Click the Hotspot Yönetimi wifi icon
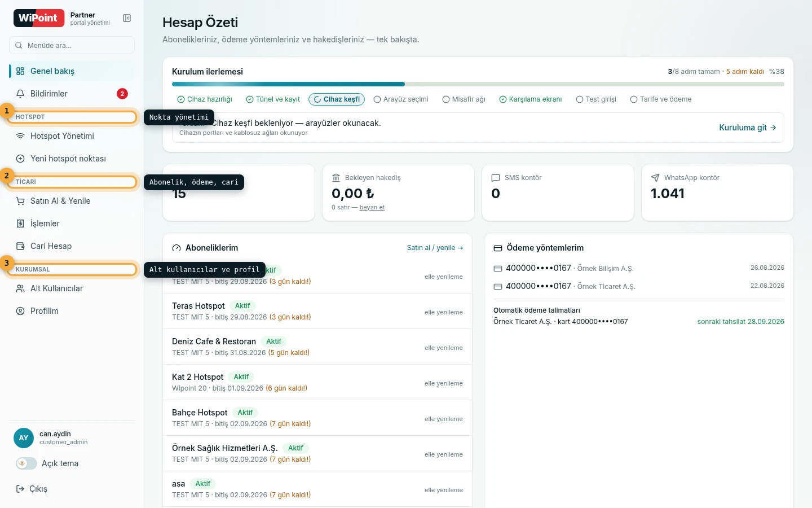This screenshot has height=508, width=812. 20,136
